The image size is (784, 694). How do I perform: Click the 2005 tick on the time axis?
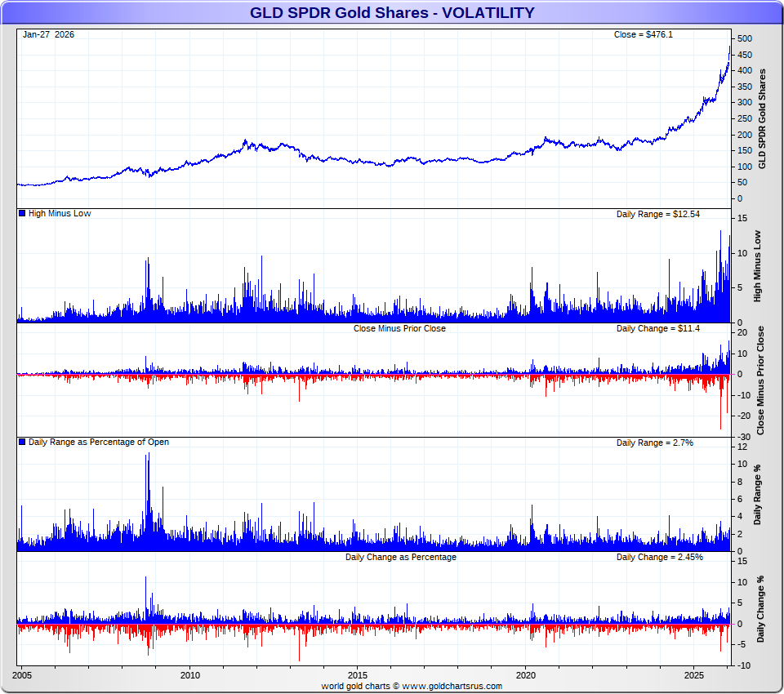pos(22,675)
